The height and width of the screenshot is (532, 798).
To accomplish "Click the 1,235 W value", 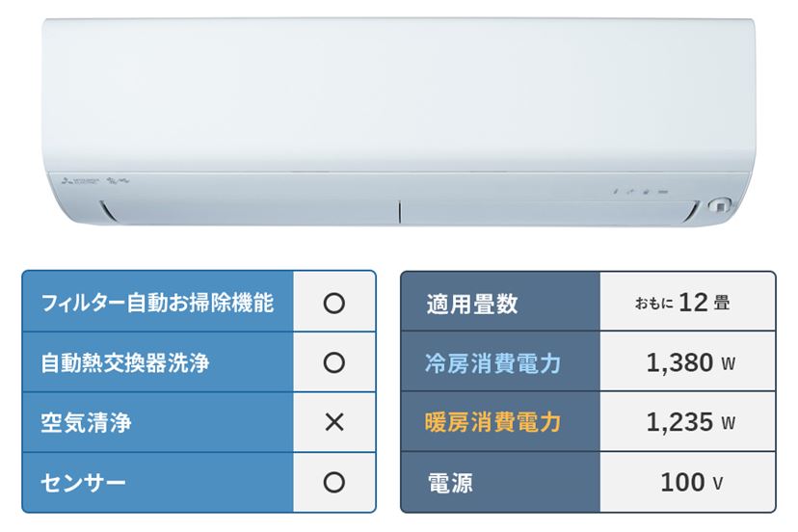I will click(x=691, y=422).
